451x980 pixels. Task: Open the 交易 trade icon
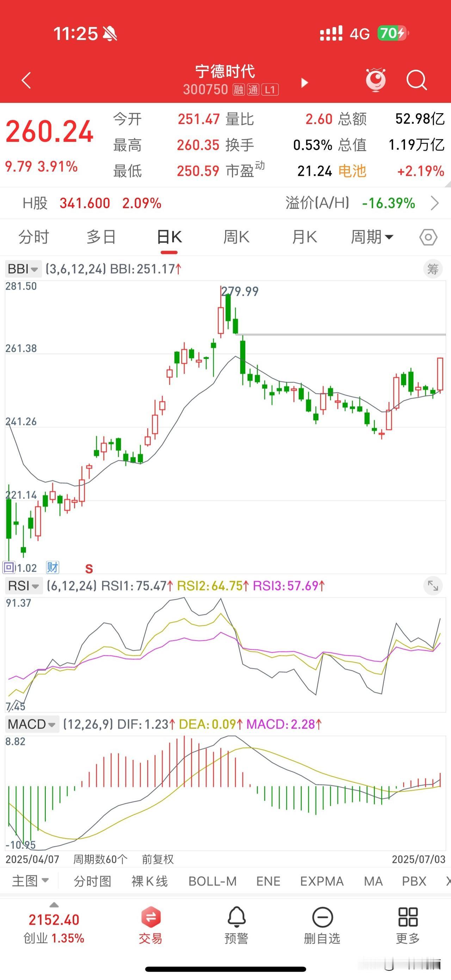pos(150,926)
